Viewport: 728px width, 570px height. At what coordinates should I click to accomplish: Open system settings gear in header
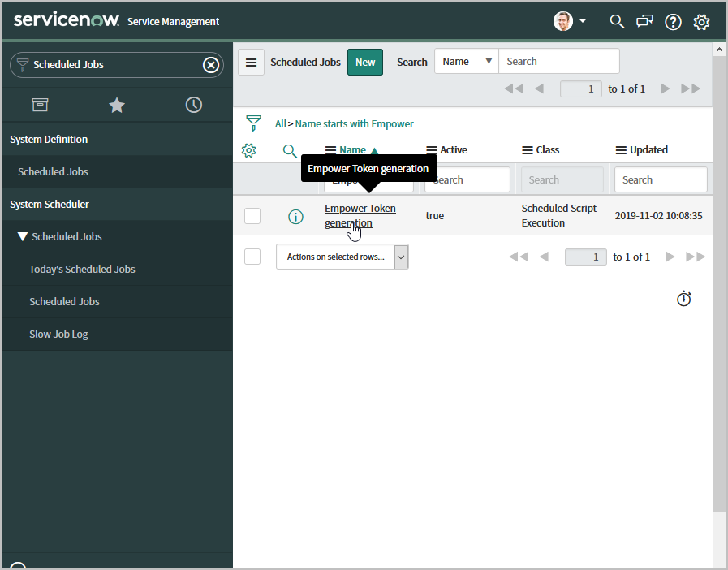[x=701, y=22]
